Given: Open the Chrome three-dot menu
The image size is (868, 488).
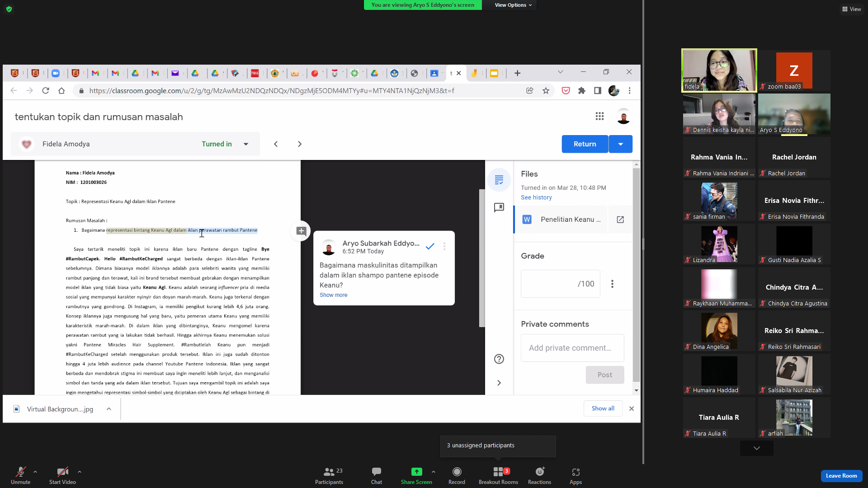Looking at the screenshot, I should (x=630, y=91).
